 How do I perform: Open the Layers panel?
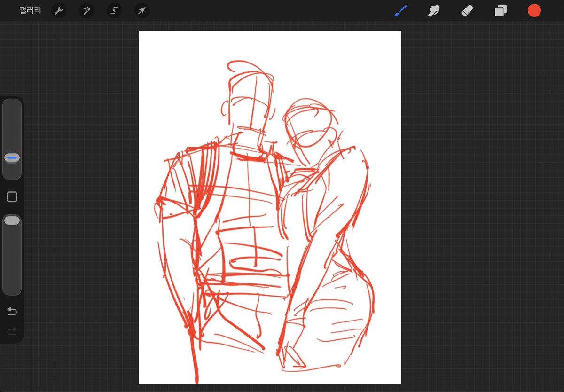coord(501,10)
